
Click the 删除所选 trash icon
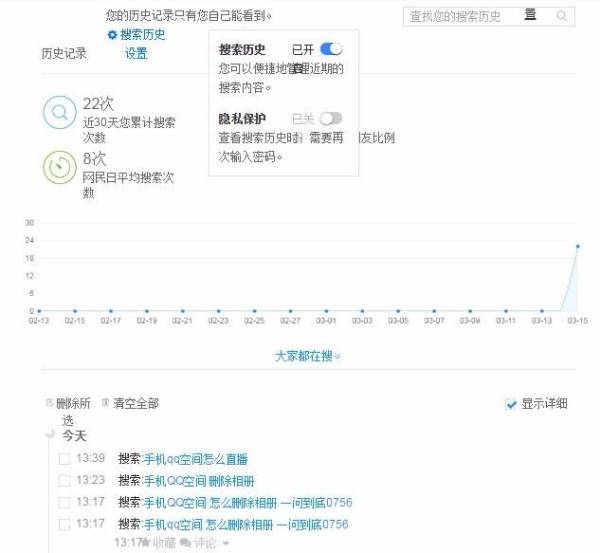tap(49, 402)
